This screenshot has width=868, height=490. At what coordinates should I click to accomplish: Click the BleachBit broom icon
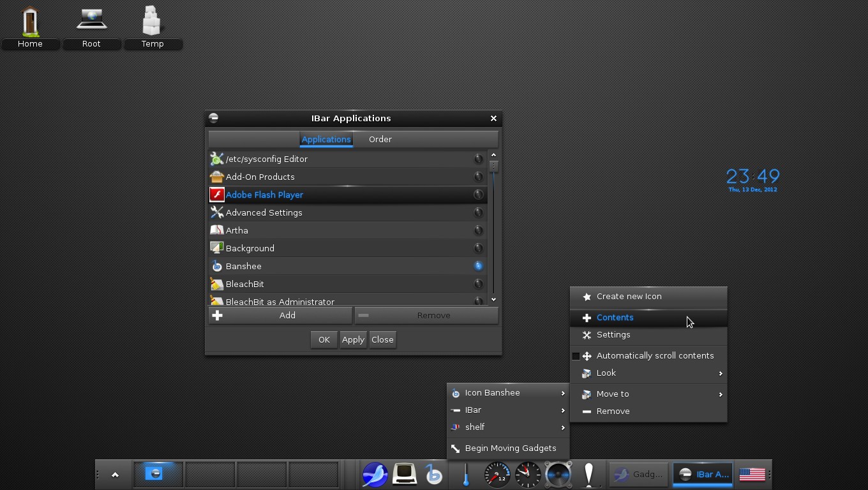(x=216, y=284)
